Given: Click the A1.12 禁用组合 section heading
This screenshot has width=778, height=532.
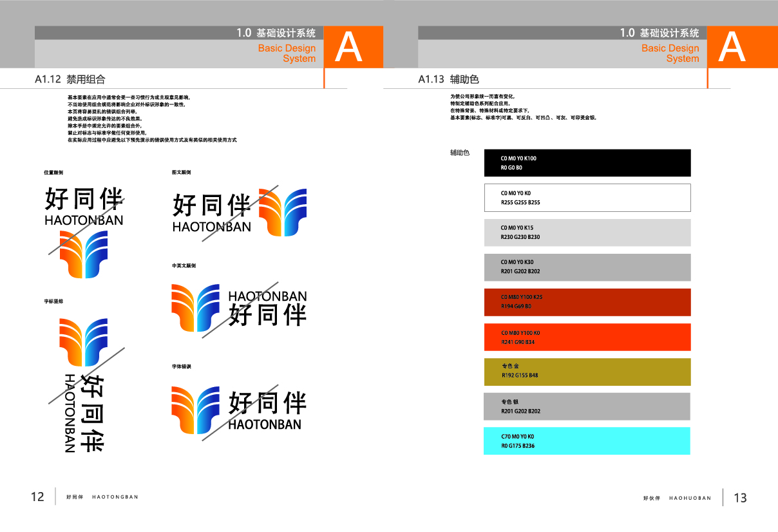Looking at the screenshot, I should pos(70,79).
